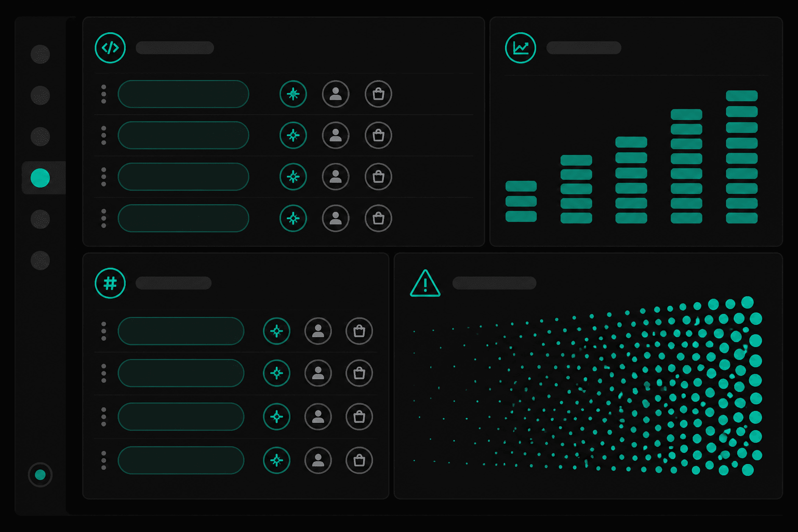
Task: Click crosshair icon in code panel's first row
Action: (293, 94)
